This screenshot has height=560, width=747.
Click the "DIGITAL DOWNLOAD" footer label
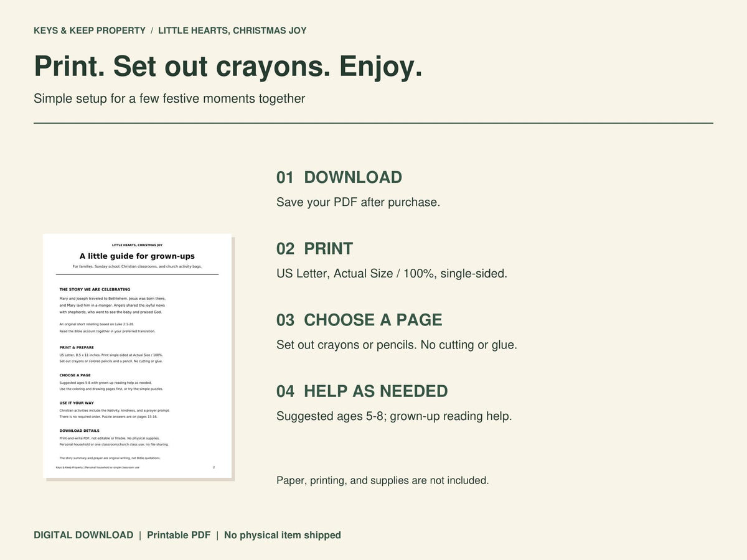point(83,535)
